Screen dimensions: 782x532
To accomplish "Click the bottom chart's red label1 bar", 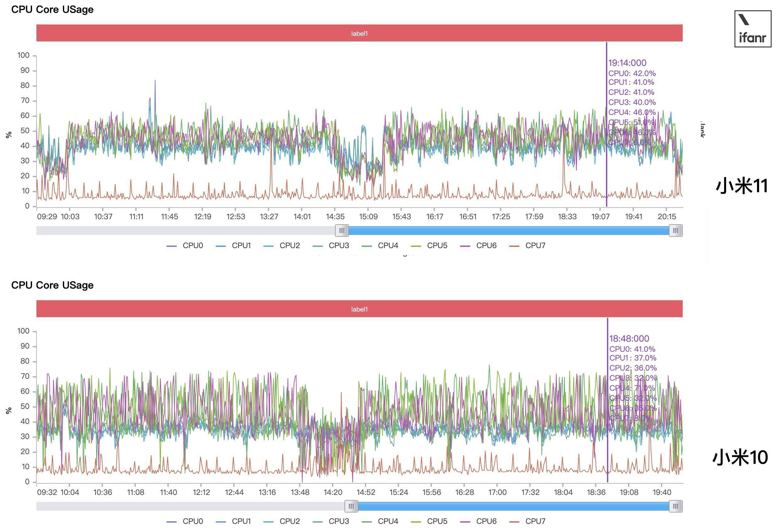I will (359, 309).
